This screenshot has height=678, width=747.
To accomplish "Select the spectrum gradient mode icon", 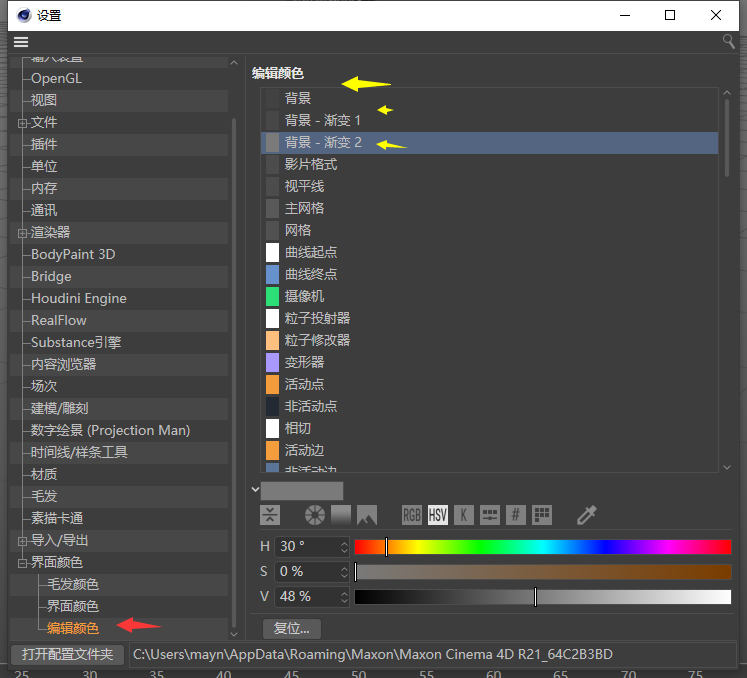I will click(x=341, y=515).
